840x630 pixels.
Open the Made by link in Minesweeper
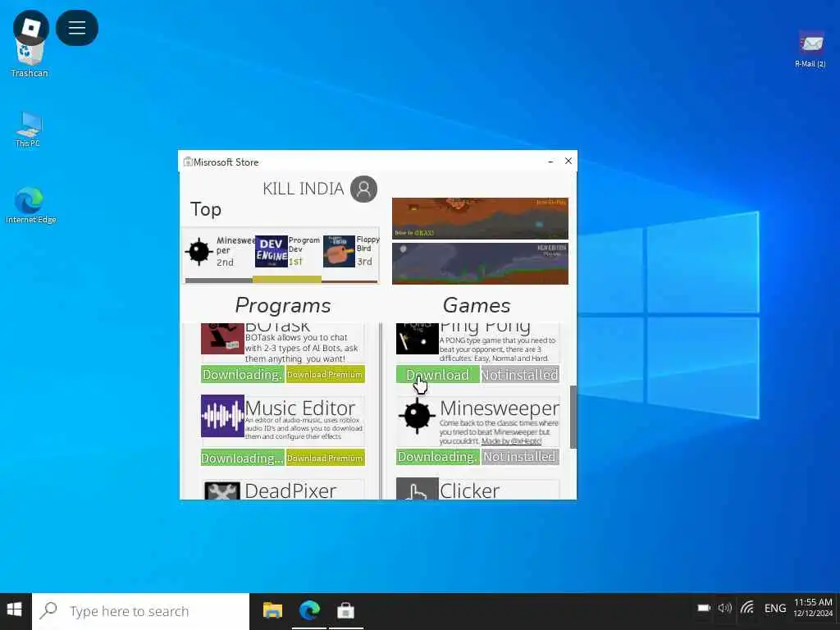pyautogui.click(x=511, y=441)
